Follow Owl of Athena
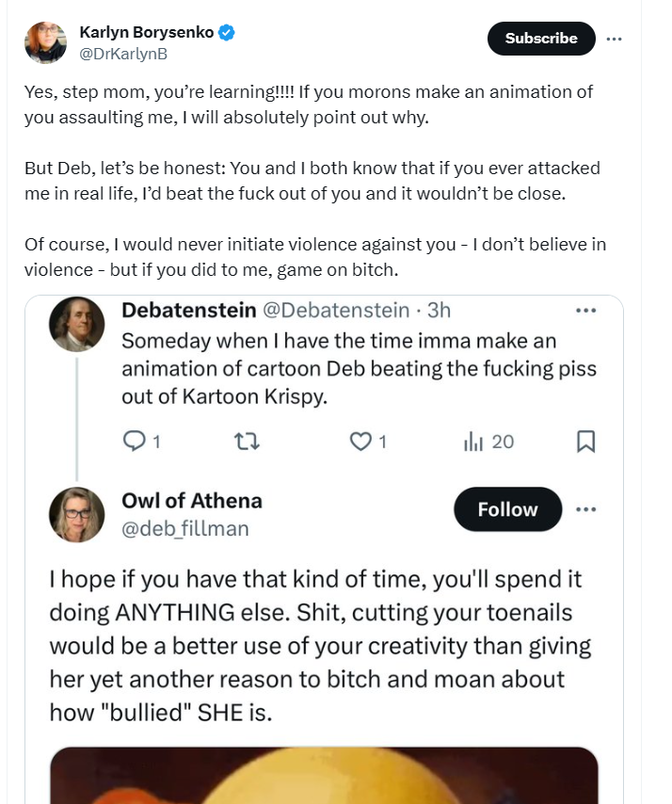 pos(508,509)
